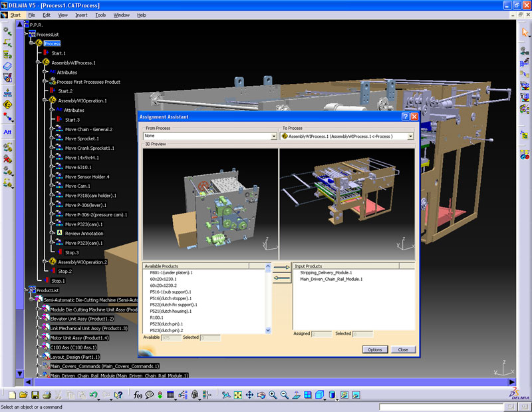Expand the Elevator Unit Assy node

[x=38, y=319]
